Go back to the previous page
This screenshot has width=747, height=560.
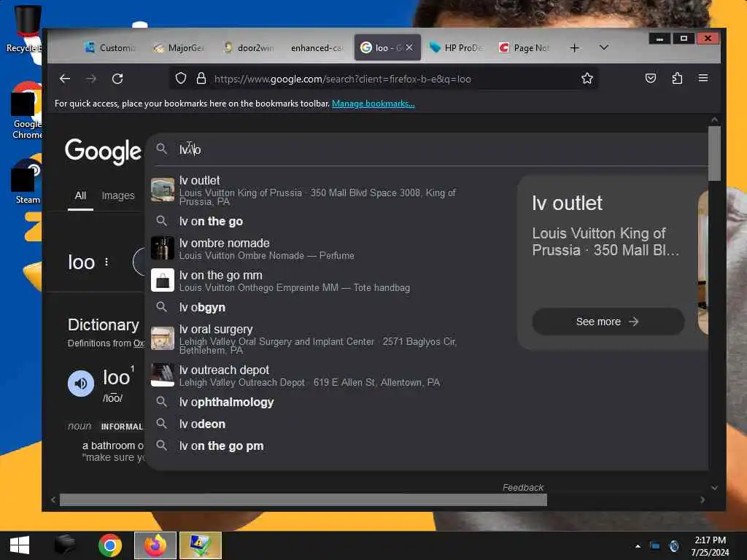tap(65, 79)
